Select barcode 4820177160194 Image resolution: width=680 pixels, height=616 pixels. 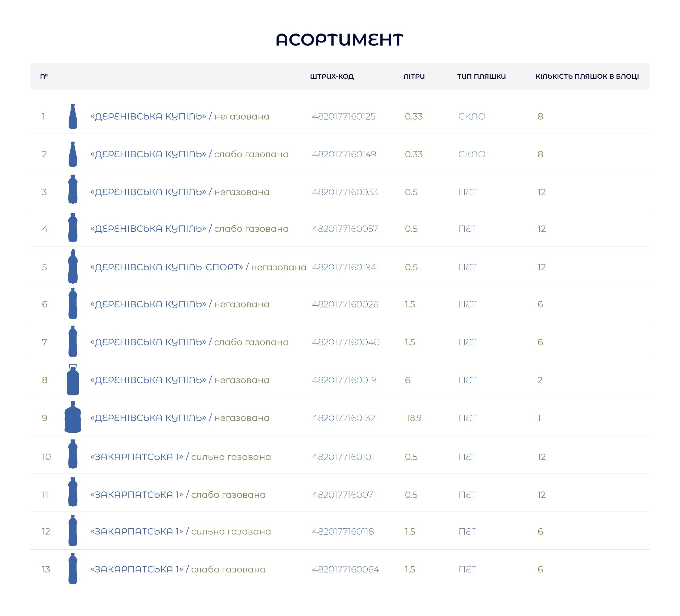click(344, 267)
